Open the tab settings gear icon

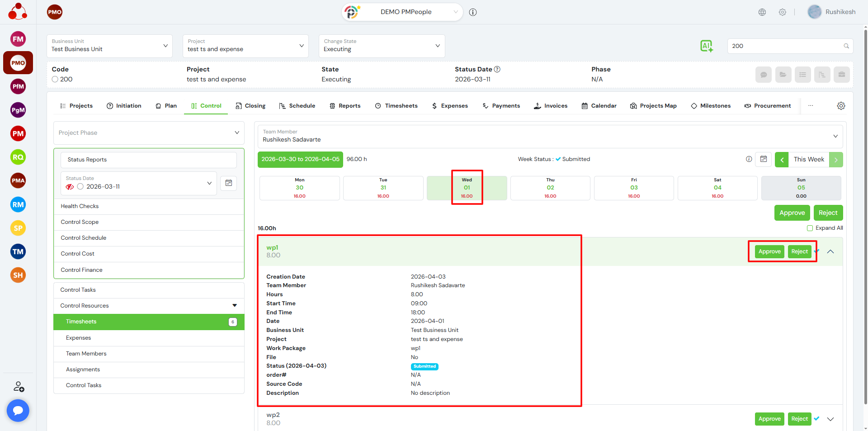coord(841,106)
